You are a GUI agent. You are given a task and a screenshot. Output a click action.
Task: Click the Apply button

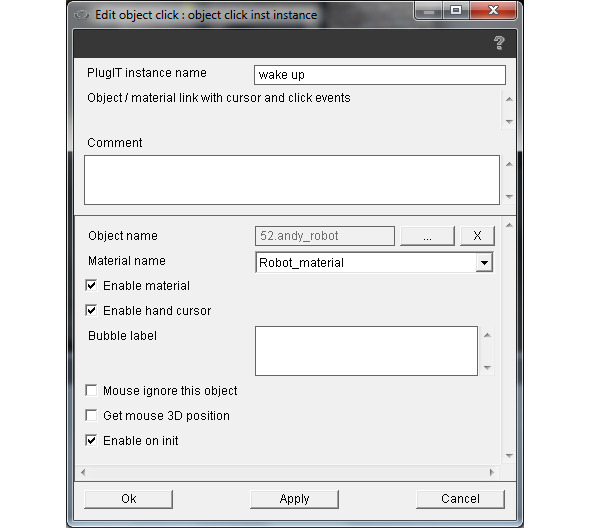294,499
